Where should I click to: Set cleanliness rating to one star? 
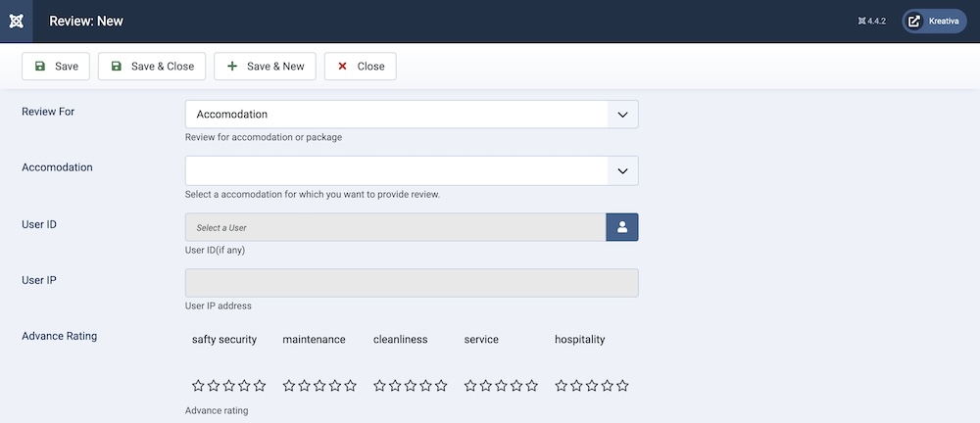click(x=380, y=386)
